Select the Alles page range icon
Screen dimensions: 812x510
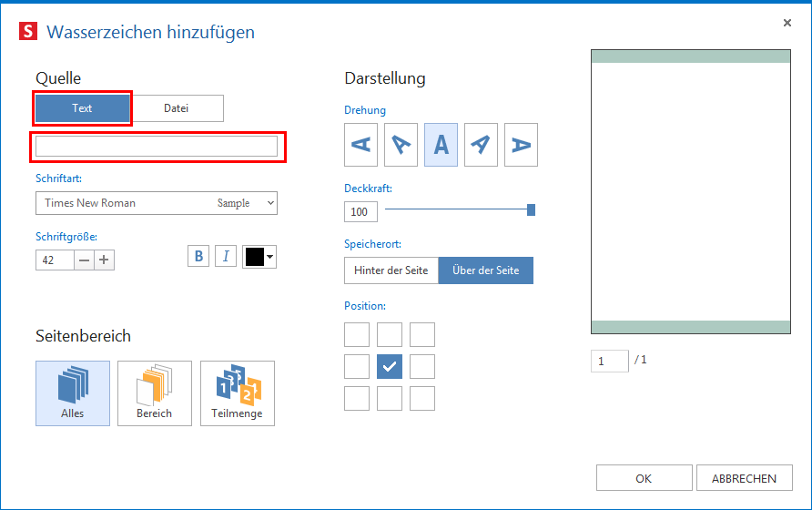click(x=73, y=393)
